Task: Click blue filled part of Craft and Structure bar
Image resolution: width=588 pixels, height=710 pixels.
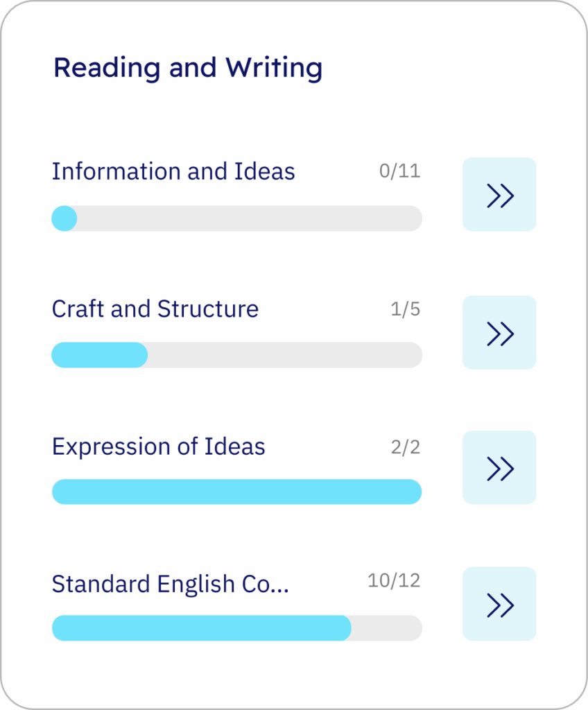Action: (x=99, y=355)
